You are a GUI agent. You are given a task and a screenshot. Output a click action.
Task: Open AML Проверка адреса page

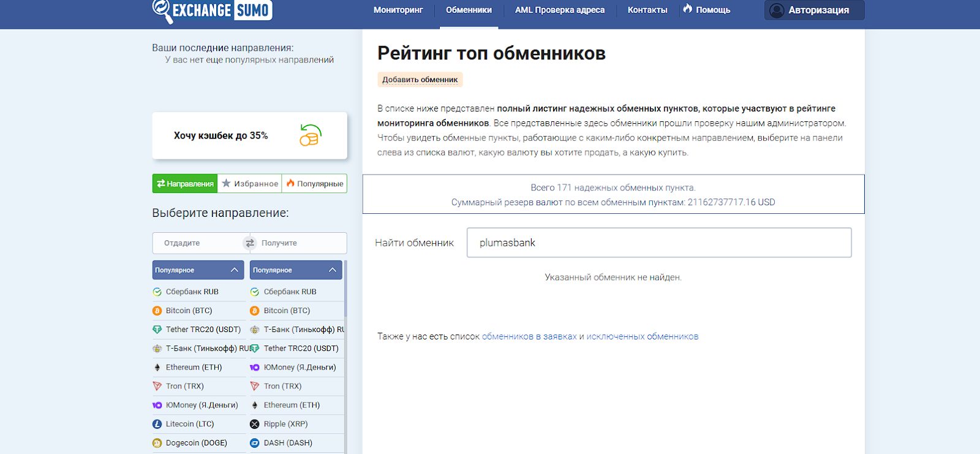(x=559, y=10)
